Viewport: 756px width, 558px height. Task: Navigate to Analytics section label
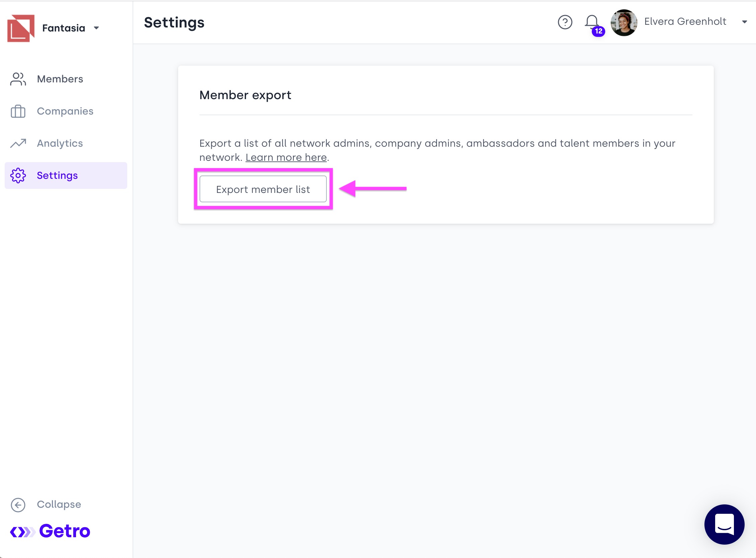pyautogui.click(x=60, y=143)
